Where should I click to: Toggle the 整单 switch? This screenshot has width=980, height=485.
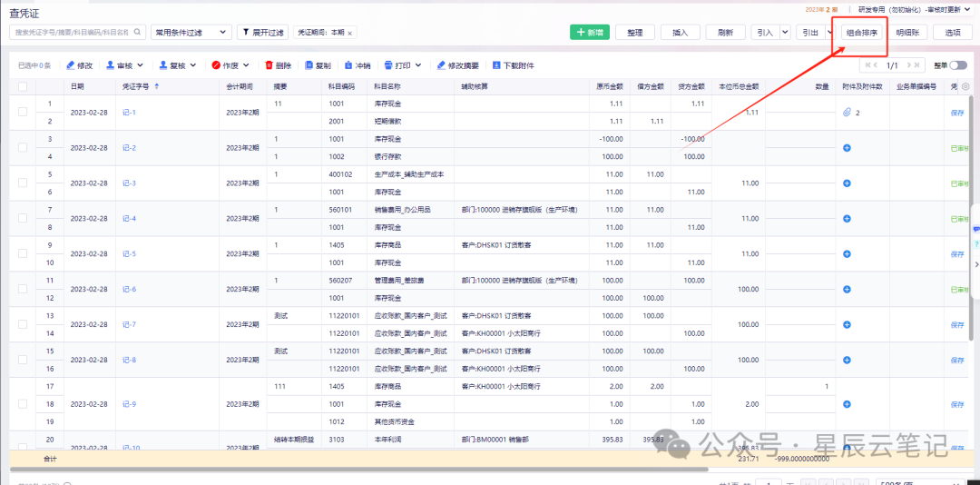[x=958, y=65]
